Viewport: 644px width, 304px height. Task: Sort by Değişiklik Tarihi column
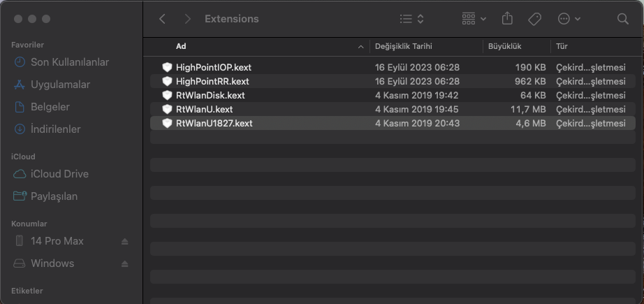[404, 46]
